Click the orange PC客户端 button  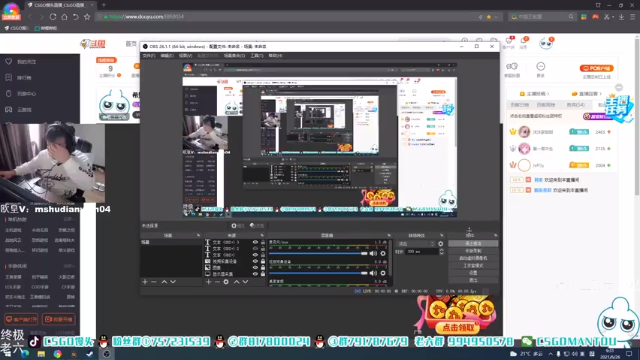click(597, 68)
